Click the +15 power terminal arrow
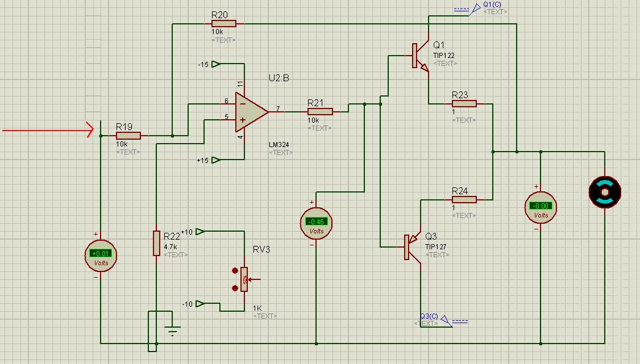 [x=217, y=160]
